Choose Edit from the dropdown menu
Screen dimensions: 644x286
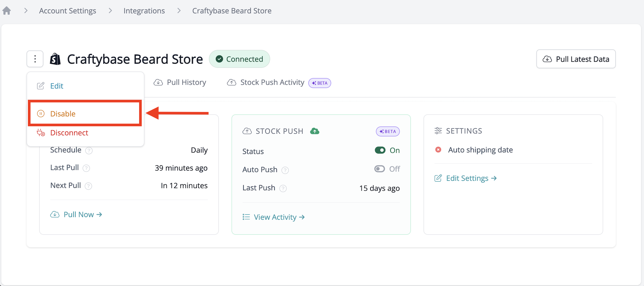(x=85, y=86)
